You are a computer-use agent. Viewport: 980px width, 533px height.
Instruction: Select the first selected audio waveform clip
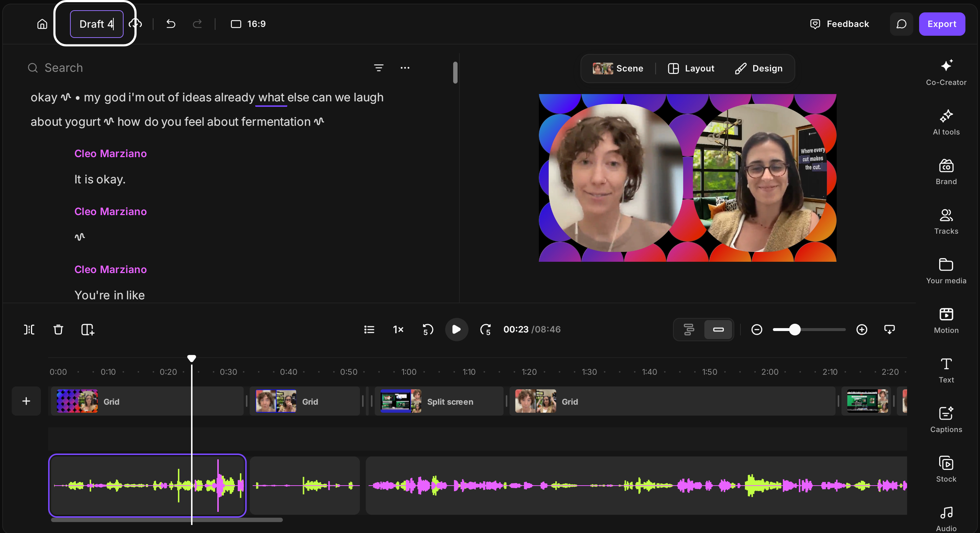click(147, 486)
